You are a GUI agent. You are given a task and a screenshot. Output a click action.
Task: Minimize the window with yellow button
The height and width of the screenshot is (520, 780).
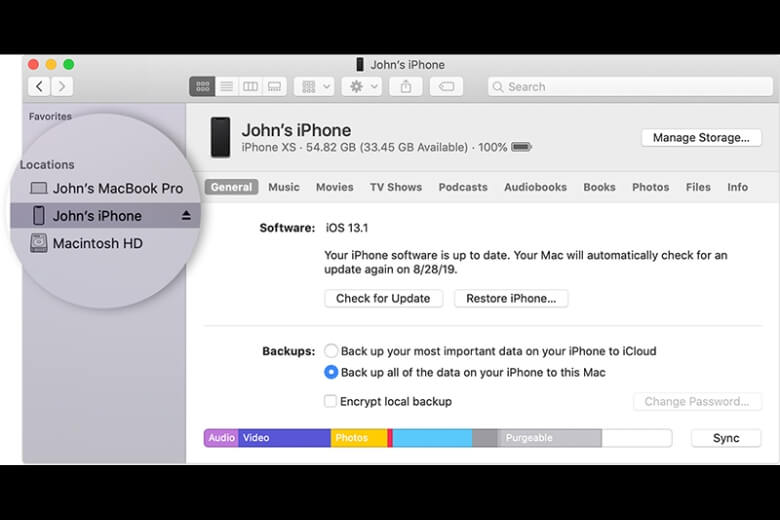(x=51, y=64)
